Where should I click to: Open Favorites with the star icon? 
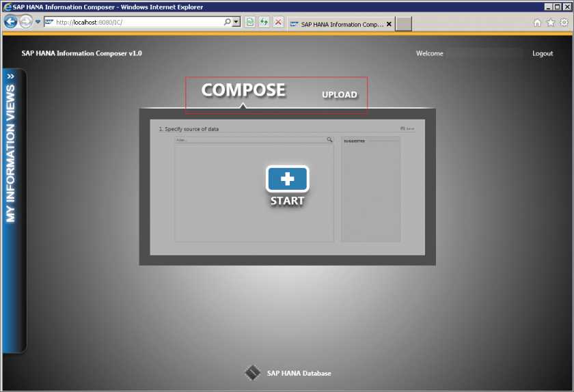tap(551, 23)
